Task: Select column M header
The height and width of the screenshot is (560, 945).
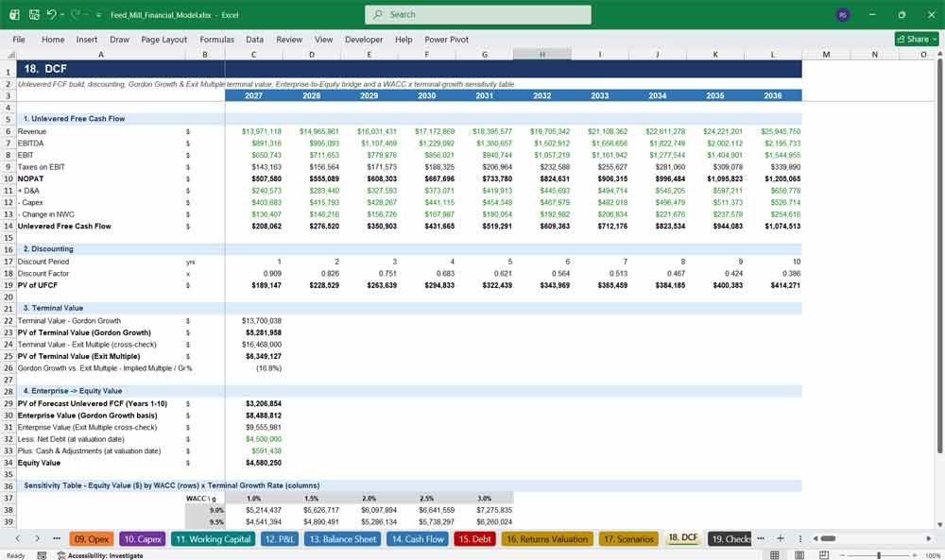Action: 826,54
